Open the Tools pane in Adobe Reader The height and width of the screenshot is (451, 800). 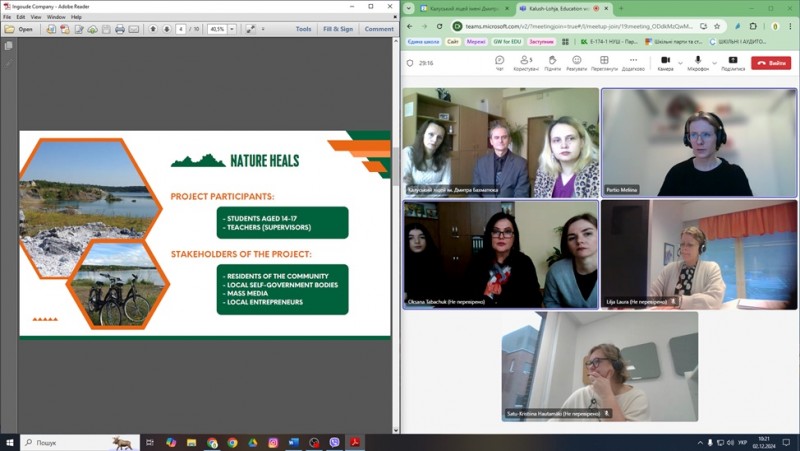303,29
